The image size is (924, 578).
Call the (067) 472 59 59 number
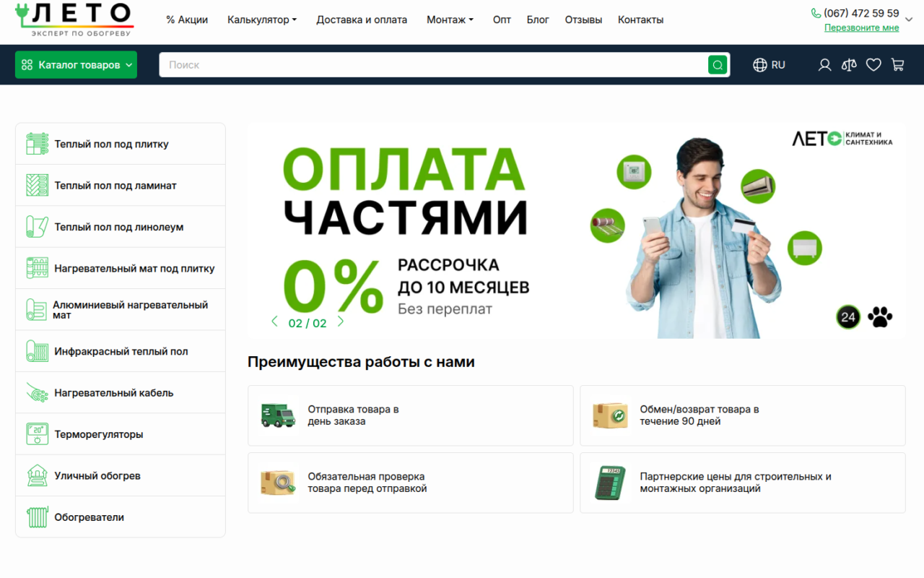click(861, 13)
